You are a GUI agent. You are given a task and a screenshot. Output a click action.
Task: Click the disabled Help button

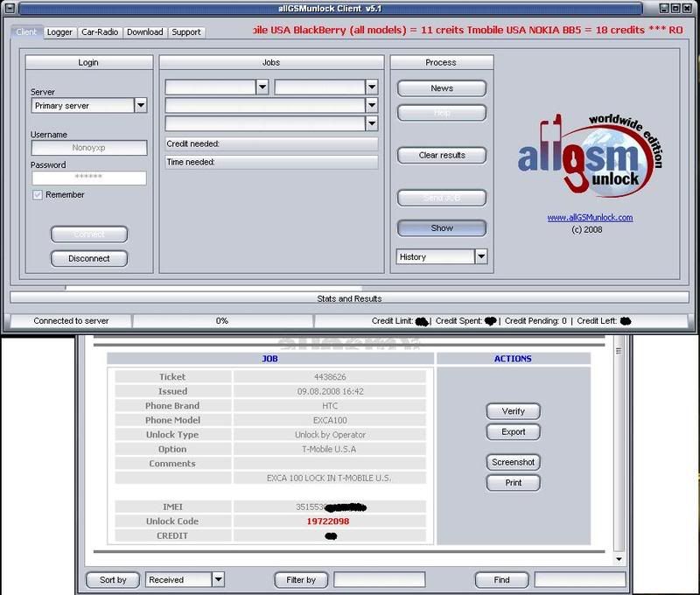pyautogui.click(x=442, y=113)
